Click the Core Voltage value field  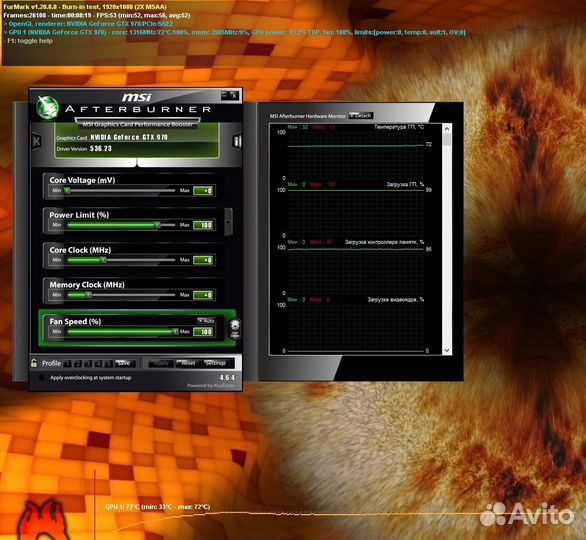tap(203, 191)
